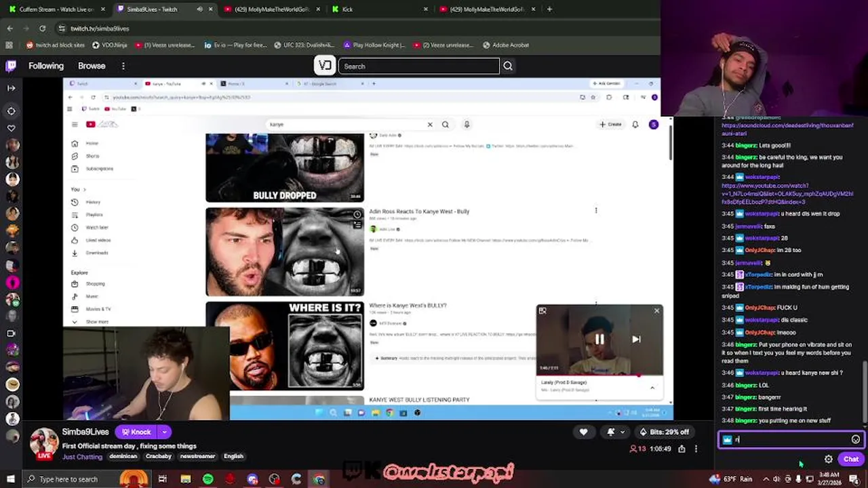This screenshot has height=488, width=868.
Task: Click the mini-player red progress bar
Action: (599, 375)
